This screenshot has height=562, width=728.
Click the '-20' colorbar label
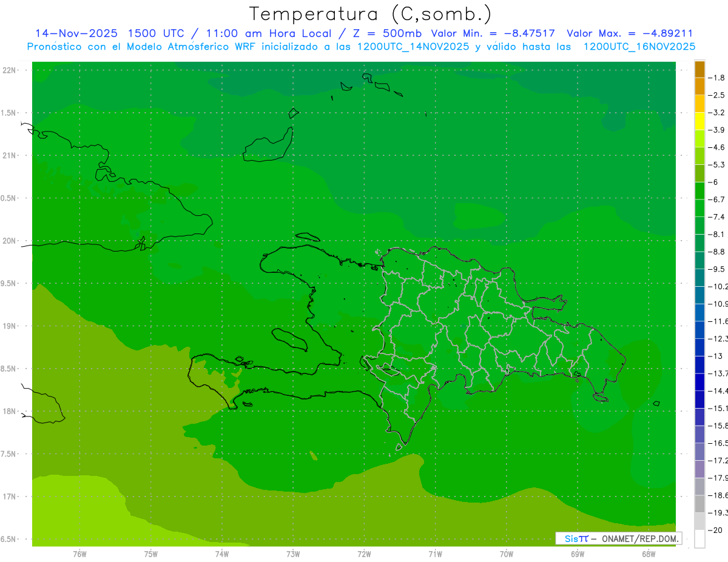pos(715,530)
